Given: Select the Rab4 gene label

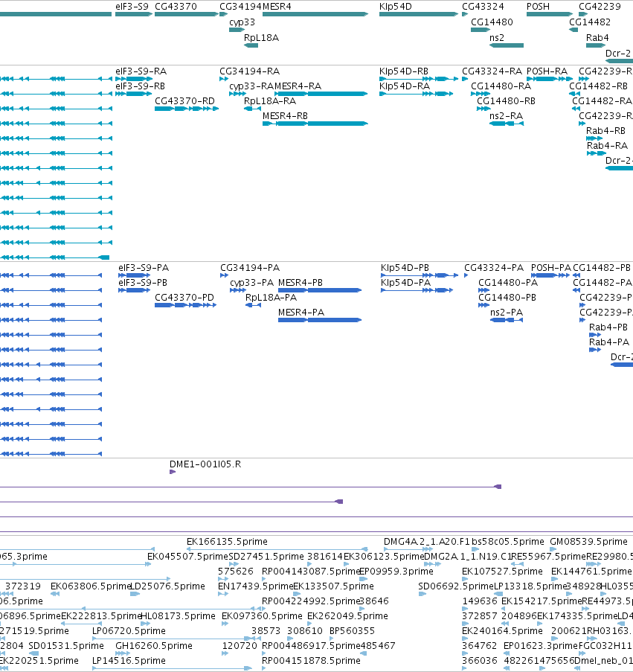Looking at the screenshot, I should (x=597, y=38).
